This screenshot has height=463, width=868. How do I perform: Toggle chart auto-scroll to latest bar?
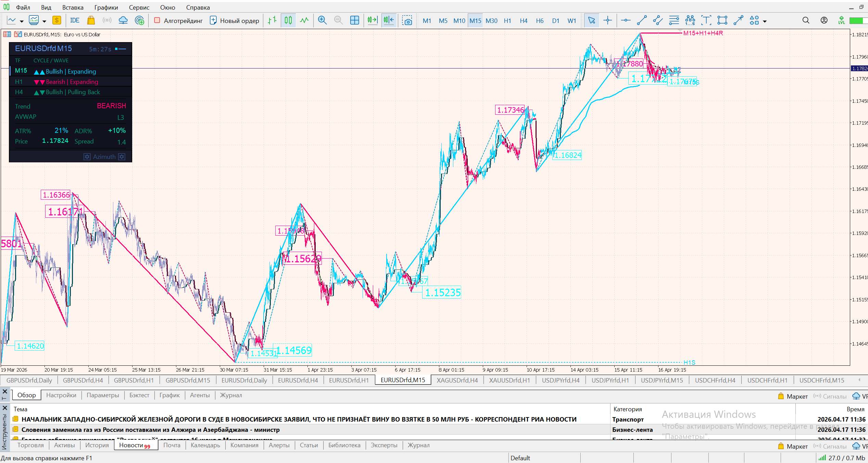pos(372,21)
